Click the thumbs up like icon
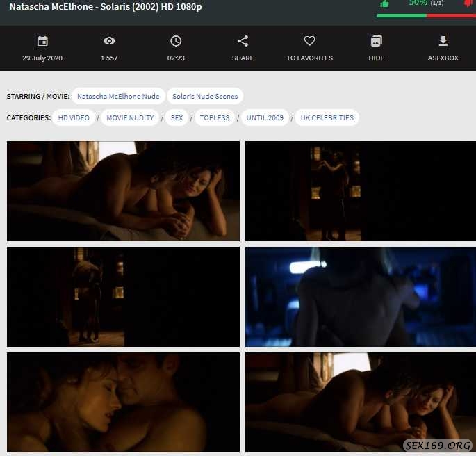This screenshot has width=476, height=456. (x=384, y=3)
